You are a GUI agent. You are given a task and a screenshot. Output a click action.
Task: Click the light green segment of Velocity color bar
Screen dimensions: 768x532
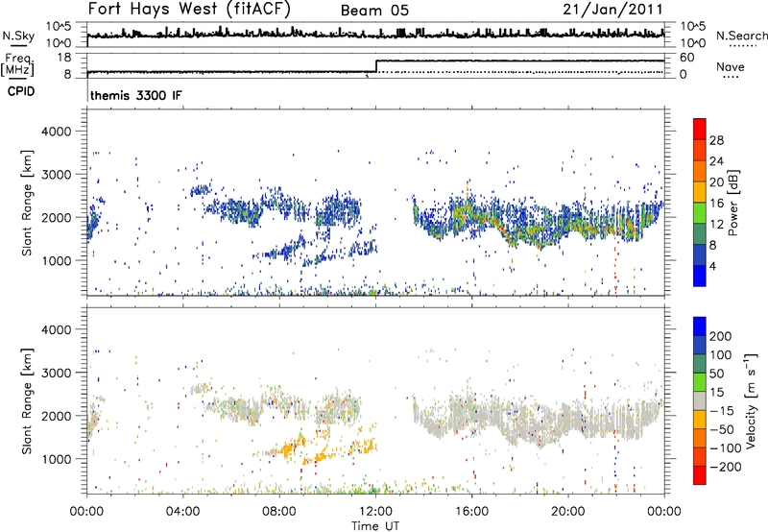click(700, 382)
